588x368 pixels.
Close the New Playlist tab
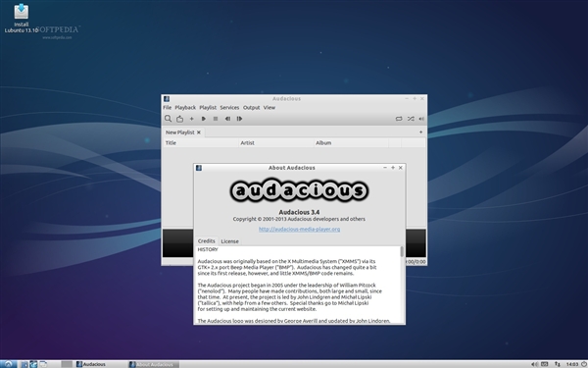pos(199,132)
